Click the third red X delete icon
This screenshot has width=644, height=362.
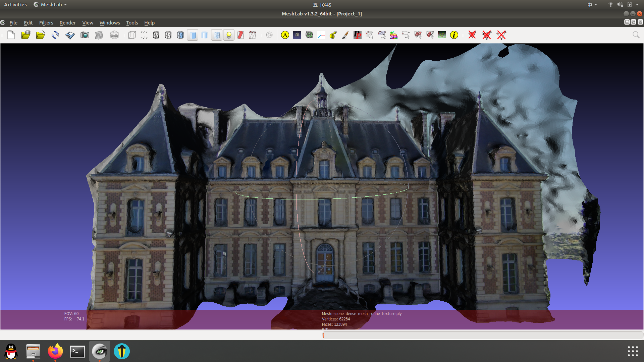[x=501, y=35]
